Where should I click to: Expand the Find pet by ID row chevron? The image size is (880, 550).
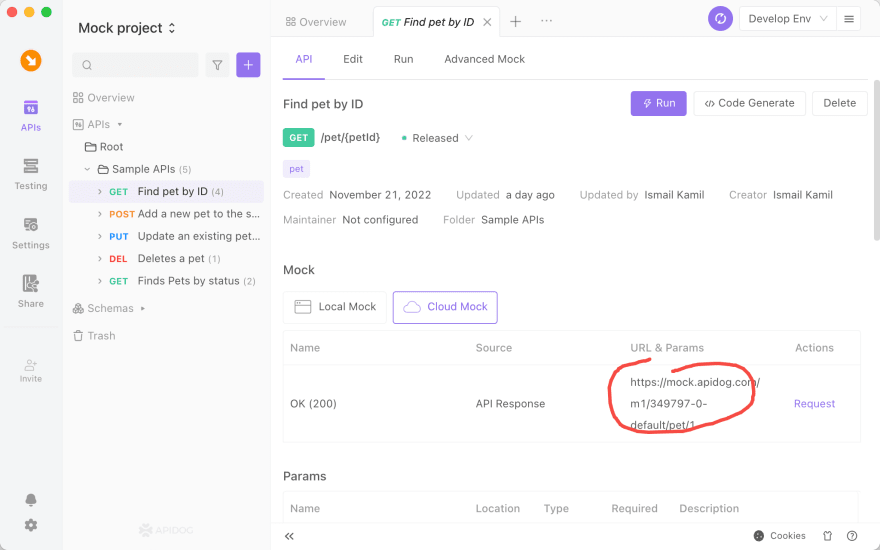coord(99,191)
